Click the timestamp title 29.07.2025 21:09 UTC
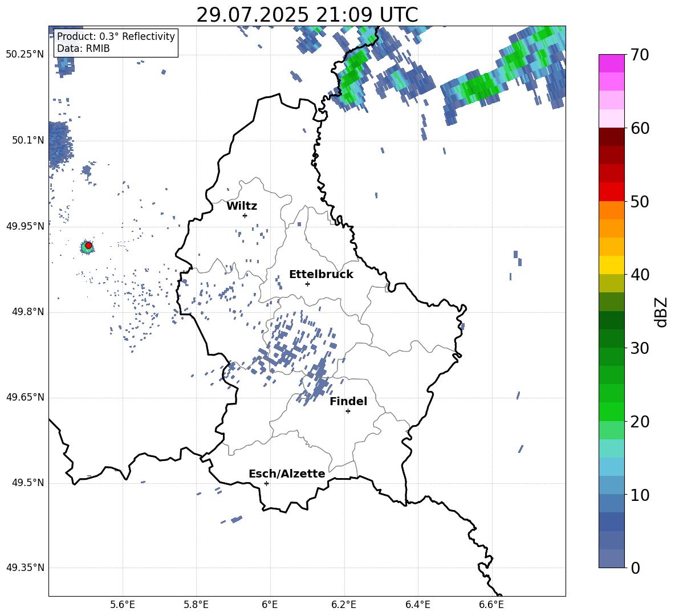This screenshot has height=616, width=675. (307, 15)
